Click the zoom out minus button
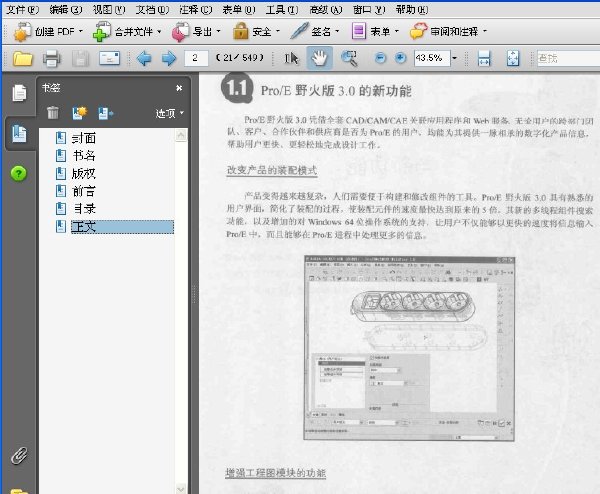This screenshot has width=600, height=494. coord(380,58)
